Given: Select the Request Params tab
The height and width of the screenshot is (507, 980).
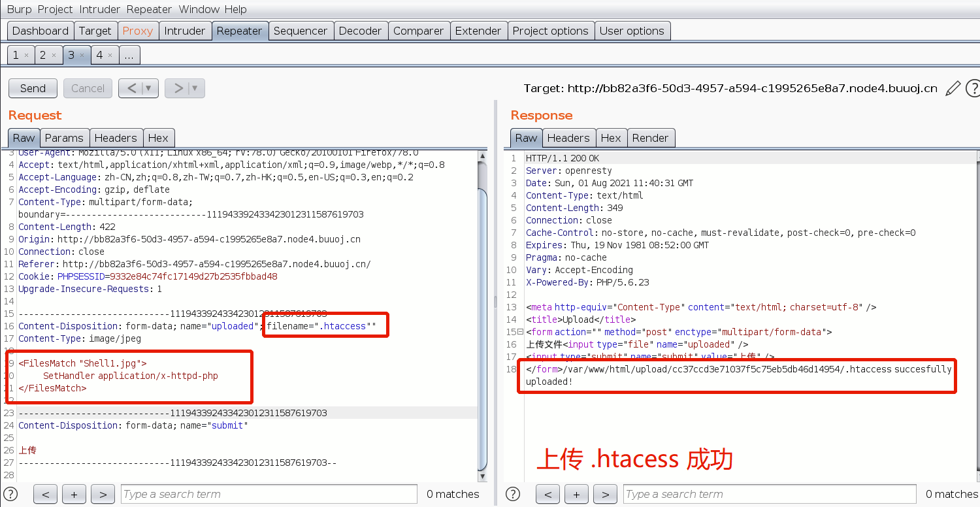Looking at the screenshot, I should click(x=64, y=138).
